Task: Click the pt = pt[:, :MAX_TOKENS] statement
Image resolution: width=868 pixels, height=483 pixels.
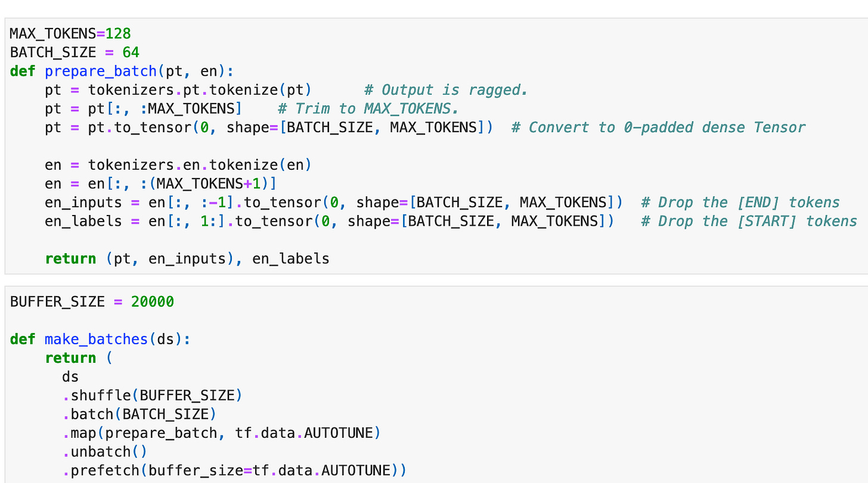Action: (143, 109)
